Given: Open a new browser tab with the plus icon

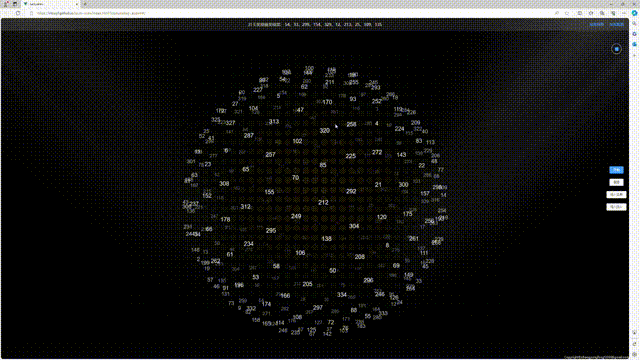Looking at the screenshot, I should tap(85, 4).
